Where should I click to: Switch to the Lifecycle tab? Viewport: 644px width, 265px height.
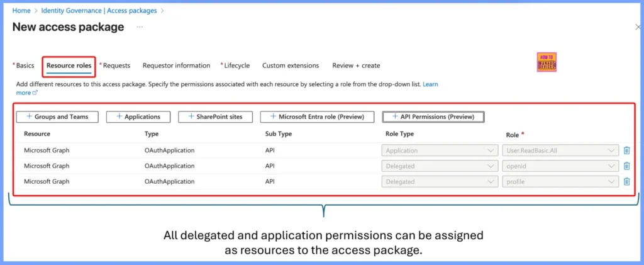point(236,65)
